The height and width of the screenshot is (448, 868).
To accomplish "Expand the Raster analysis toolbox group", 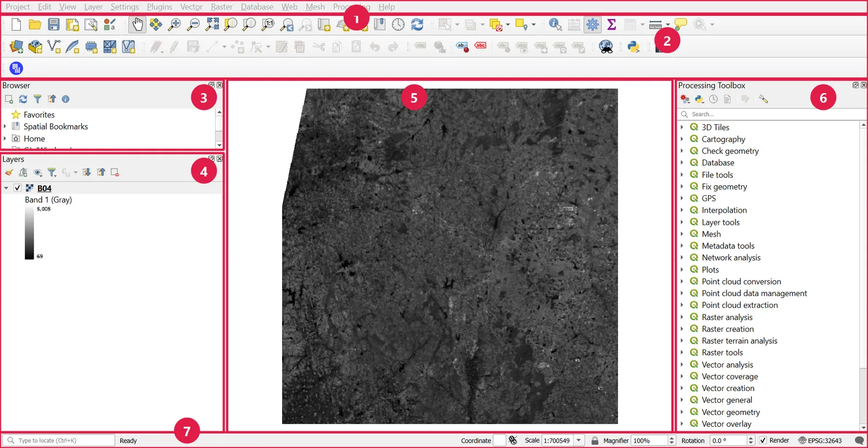I will coord(682,317).
